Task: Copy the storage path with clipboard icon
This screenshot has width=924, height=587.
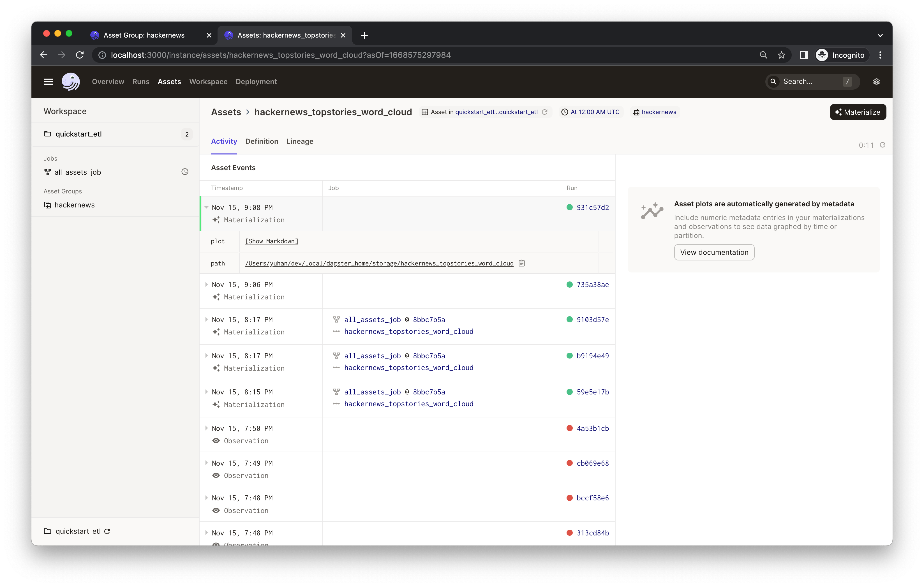Action: point(521,263)
